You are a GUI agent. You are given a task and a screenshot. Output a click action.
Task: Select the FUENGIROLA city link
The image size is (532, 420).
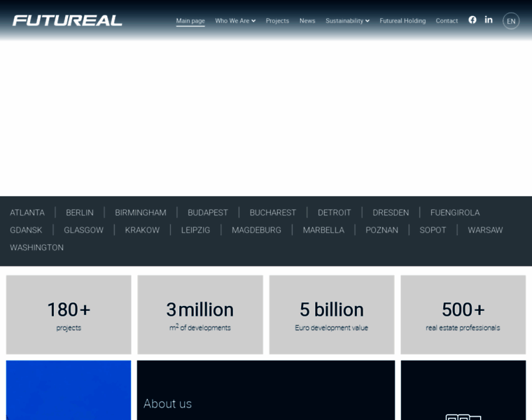click(455, 213)
